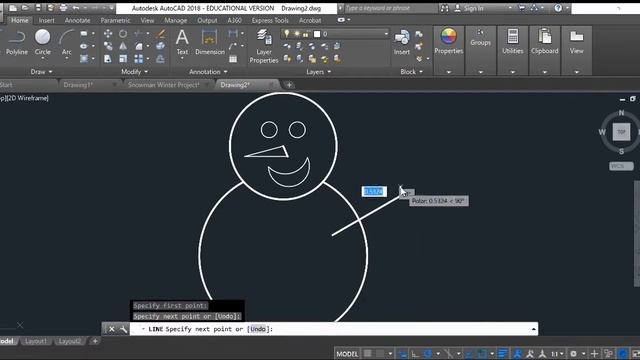
Task: Click the Erase tool in Modify panel
Action: (160, 33)
